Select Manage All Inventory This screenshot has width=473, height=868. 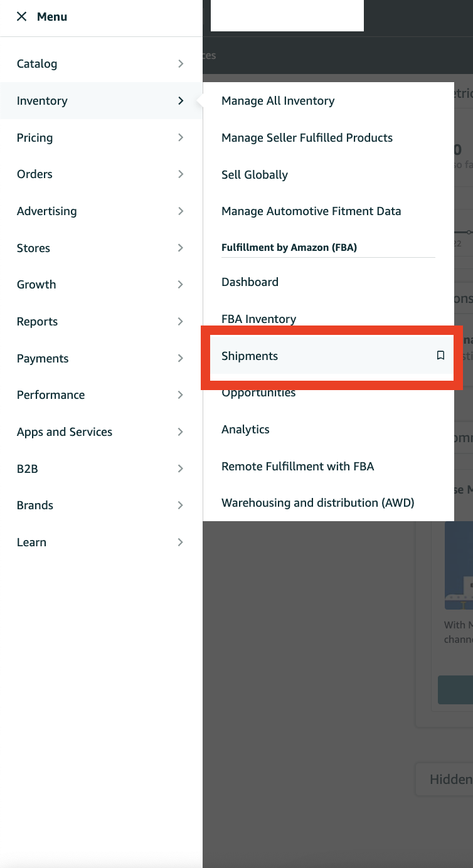(x=278, y=101)
